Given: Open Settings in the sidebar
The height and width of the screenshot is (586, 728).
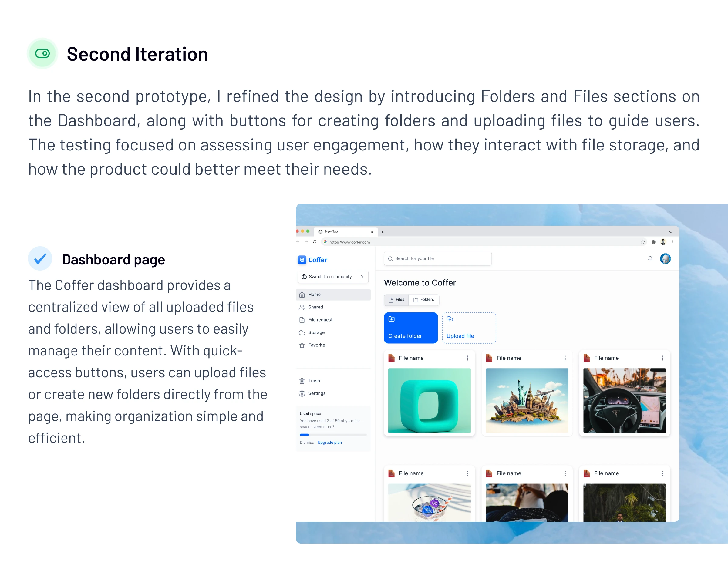Looking at the screenshot, I should pyautogui.click(x=316, y=393).
